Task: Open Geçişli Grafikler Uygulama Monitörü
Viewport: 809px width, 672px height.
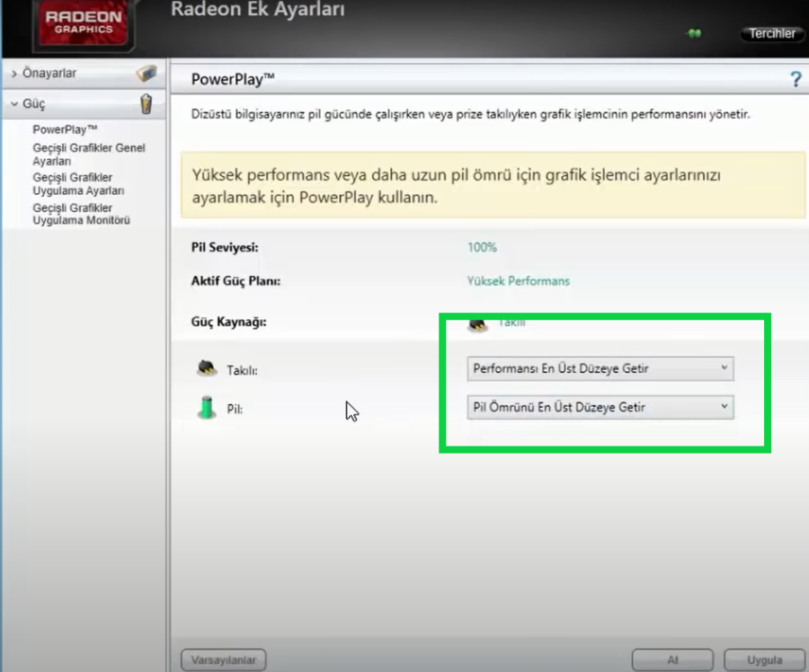Action: tap(82, 214)
